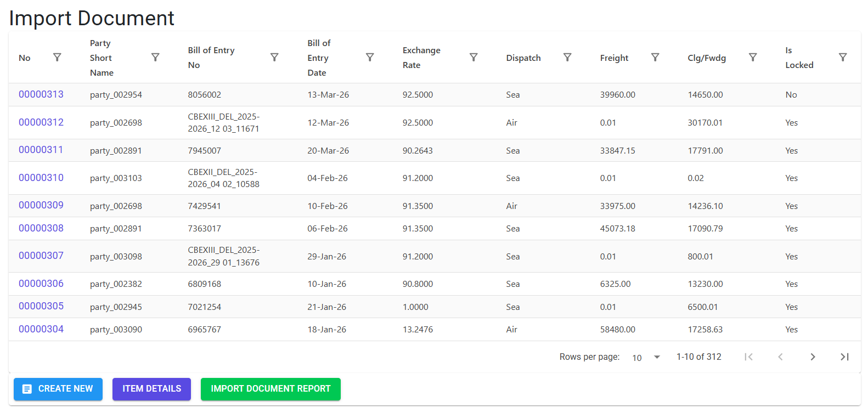The width and height of the screenshot is (868, 407).
Task: Select exchange rate 13.2476
Action: 418,330
